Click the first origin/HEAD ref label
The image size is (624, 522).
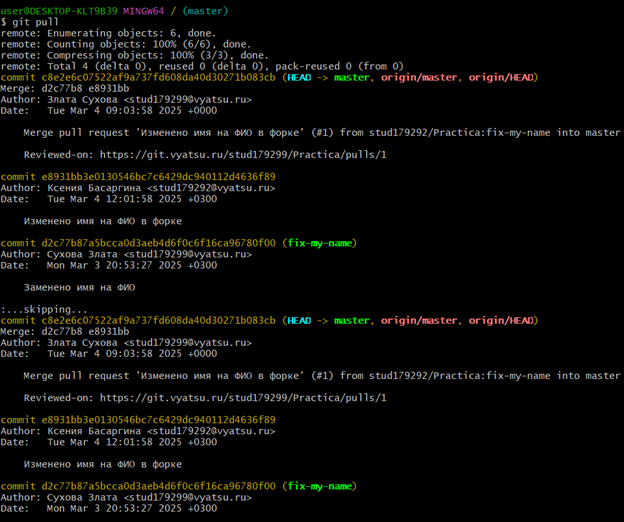click(x=502, y=77)
